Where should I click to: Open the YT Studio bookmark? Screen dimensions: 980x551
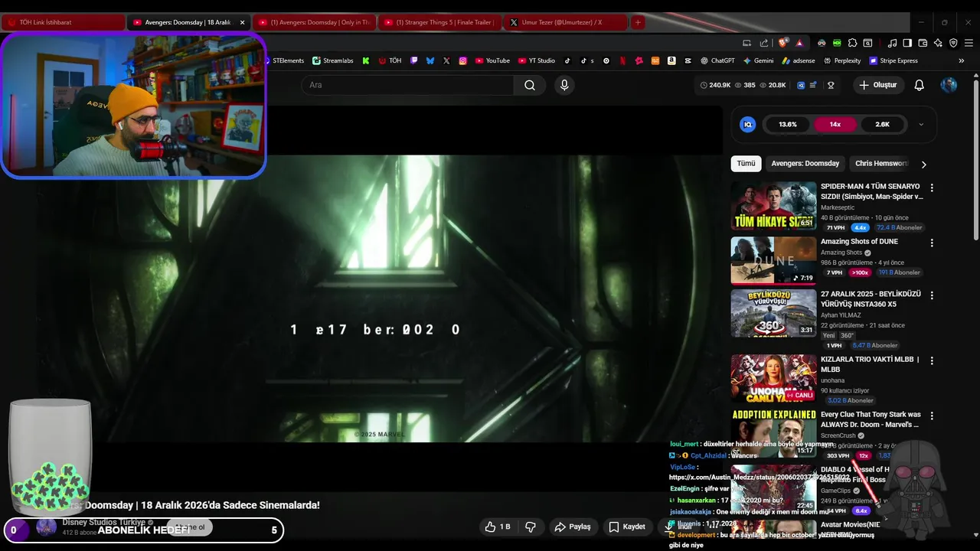point(537,60)
